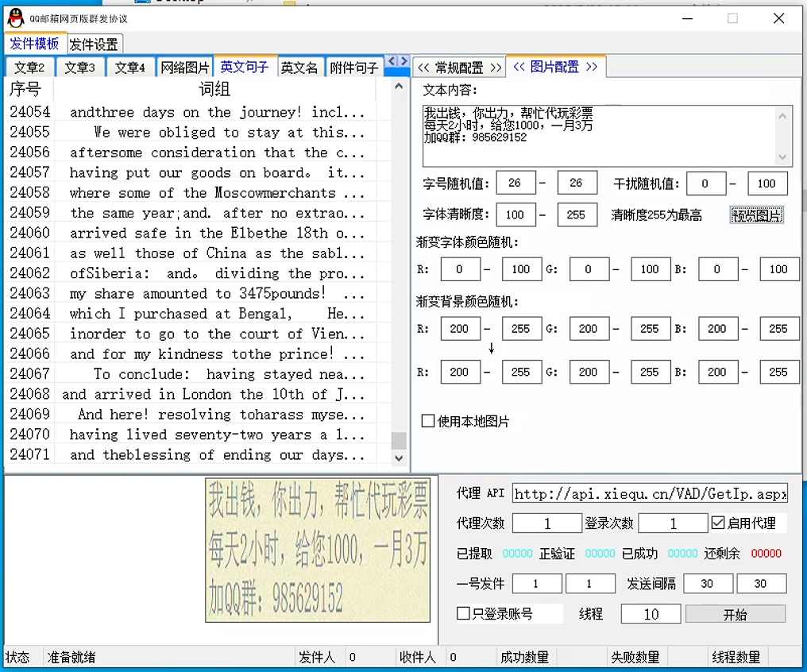Screen dimensions: 807x672
Task: Select row 24060 in the phrase list
Action: coord(199,233)
